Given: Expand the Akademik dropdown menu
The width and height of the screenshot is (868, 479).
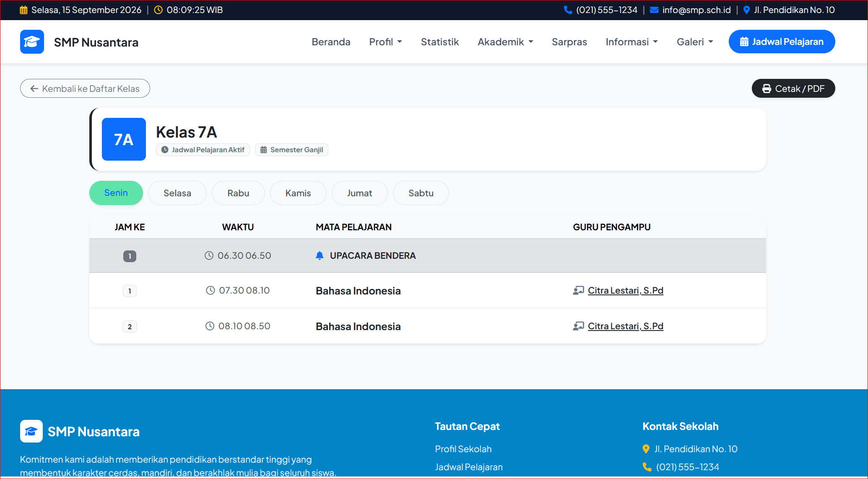Looking at the screenshot, I should (x=505, y=42).
